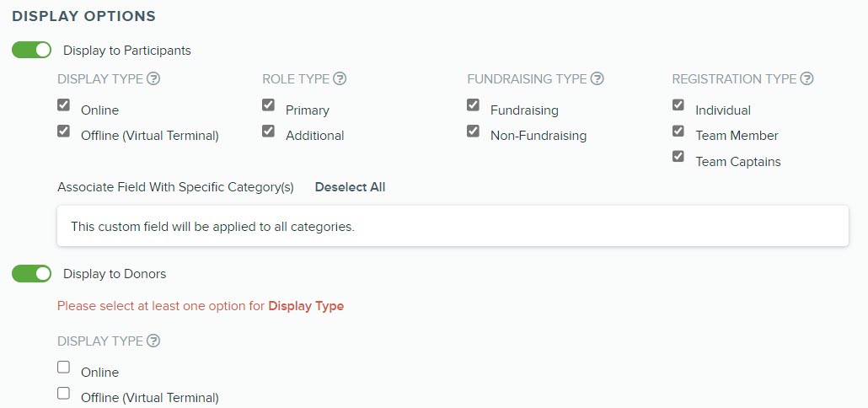The image size is (868, 408).
Task: Click the Role Type help icon
Action: 340,79
